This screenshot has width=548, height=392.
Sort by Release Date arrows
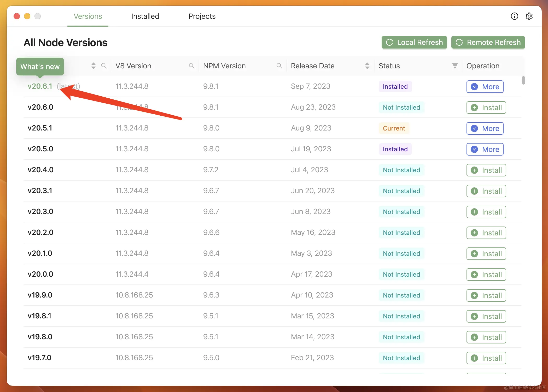pyautogui.click(x=367, y=66)
